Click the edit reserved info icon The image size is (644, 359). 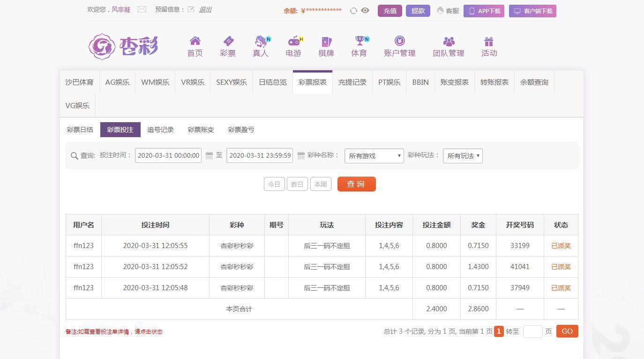(191, 9)
